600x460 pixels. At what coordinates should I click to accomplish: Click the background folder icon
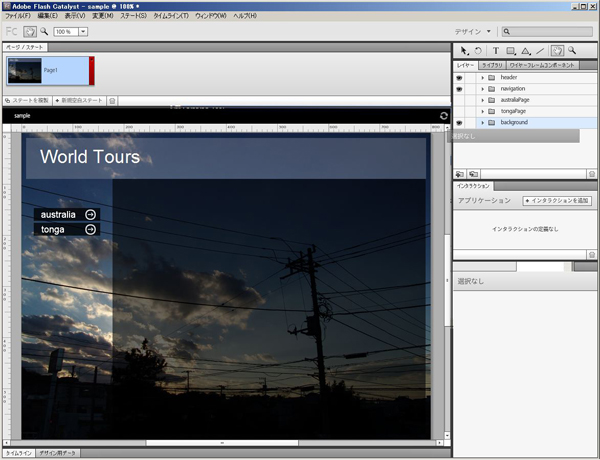(x=492, y=123)
